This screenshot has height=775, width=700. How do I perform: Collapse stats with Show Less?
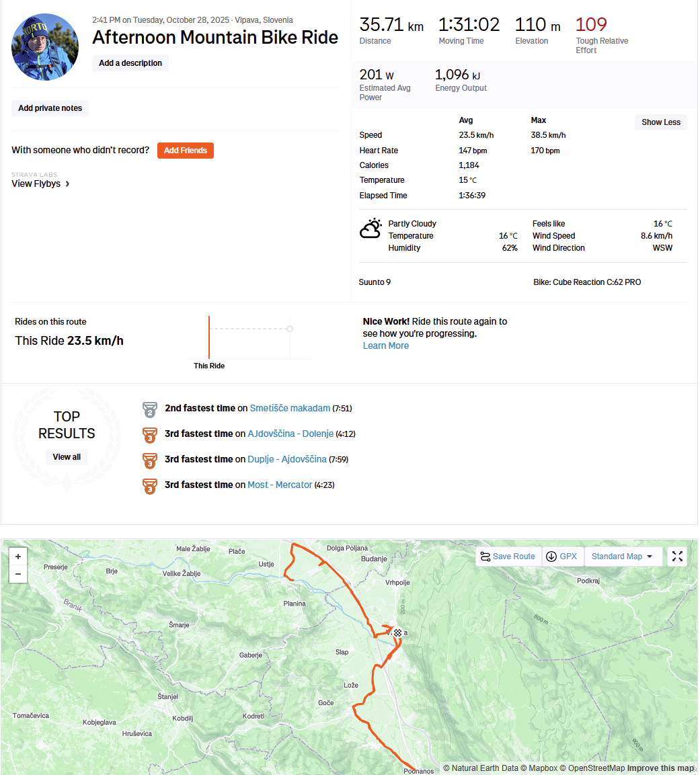coord(661,122)
